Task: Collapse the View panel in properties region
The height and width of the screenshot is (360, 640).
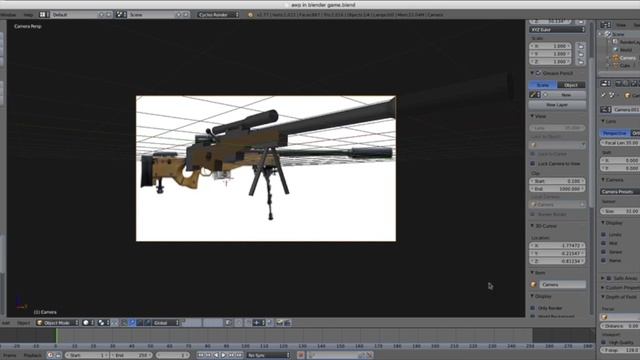Action: coord(532,116)
